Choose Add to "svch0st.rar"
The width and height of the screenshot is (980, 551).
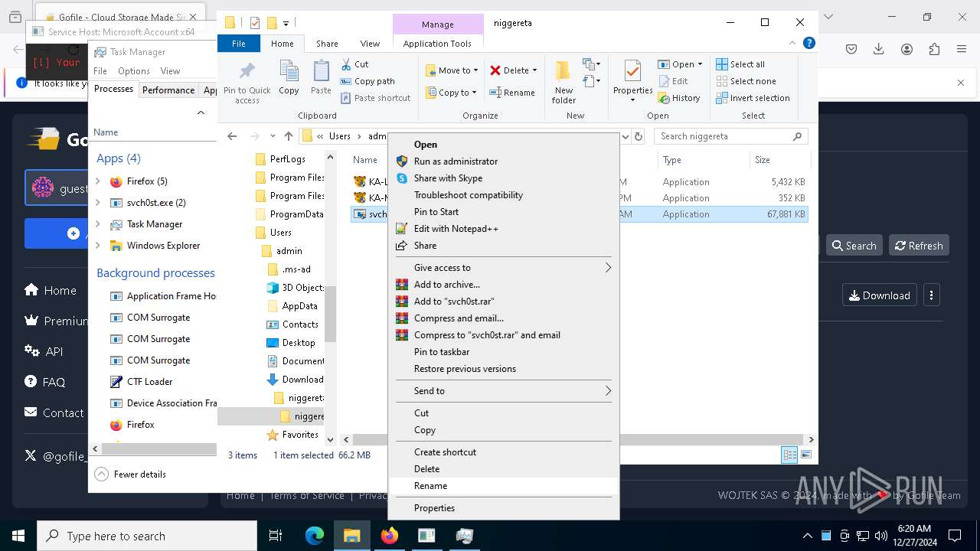pos(504,302)
